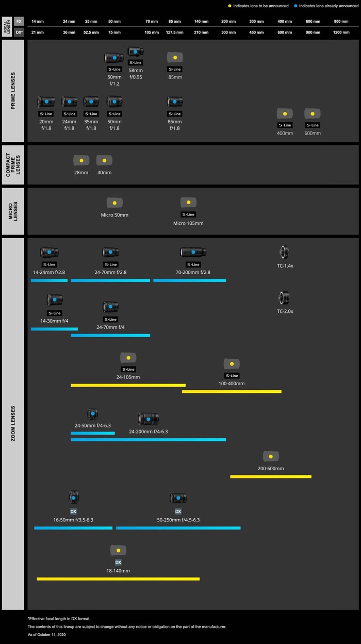Click the FX focal length row label
This screenshot has width=361, height=644.
tap(19, 21)
